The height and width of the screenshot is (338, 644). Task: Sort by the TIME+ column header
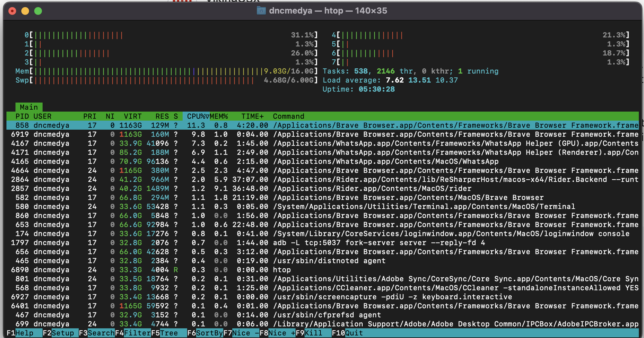[x=252, y=116]
